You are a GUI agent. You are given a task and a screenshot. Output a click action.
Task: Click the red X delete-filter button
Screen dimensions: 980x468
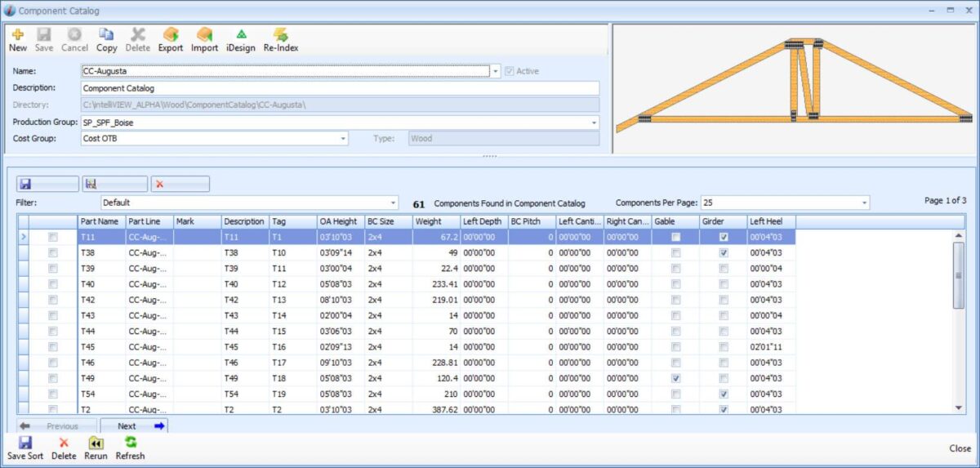(x=180, y=184)
